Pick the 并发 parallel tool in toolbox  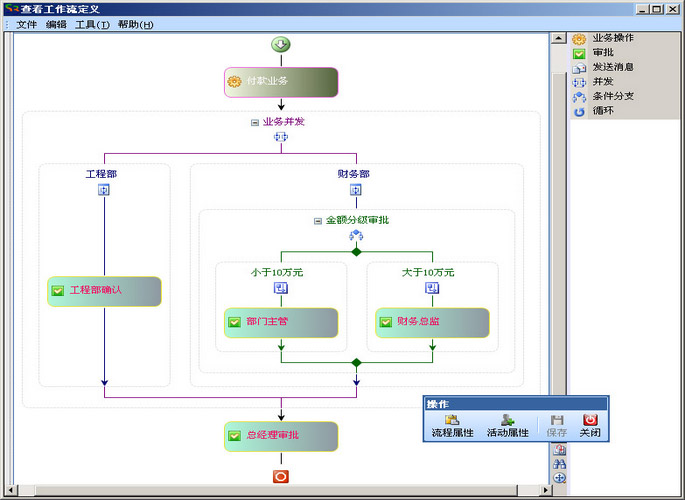click(x=579, y=82)
